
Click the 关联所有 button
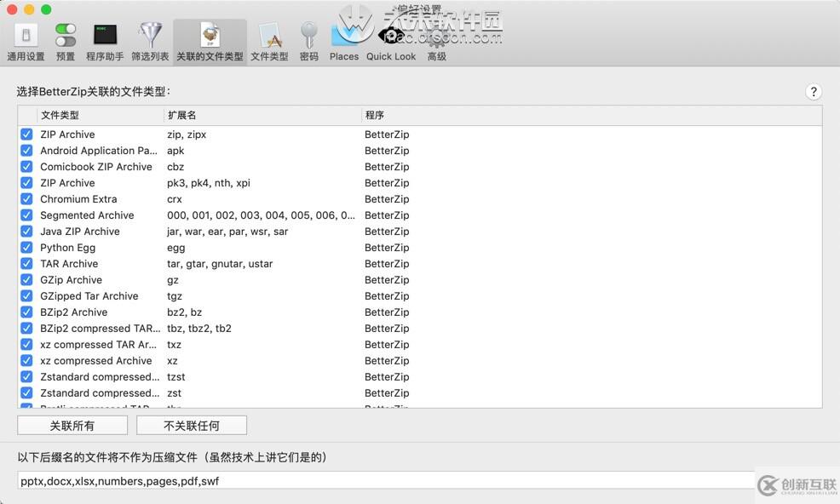(72, 426)
